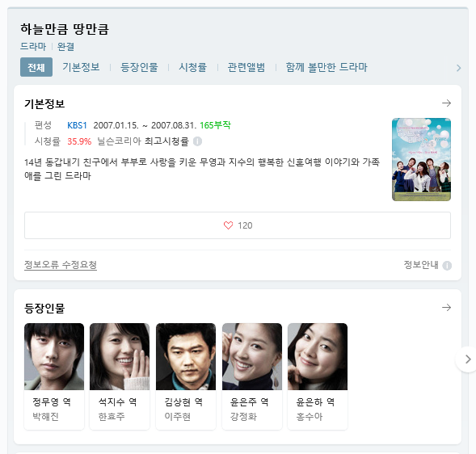Click the KBS1 channel link
This screenshot has height=454, width=476.
(x=77, y=125)
